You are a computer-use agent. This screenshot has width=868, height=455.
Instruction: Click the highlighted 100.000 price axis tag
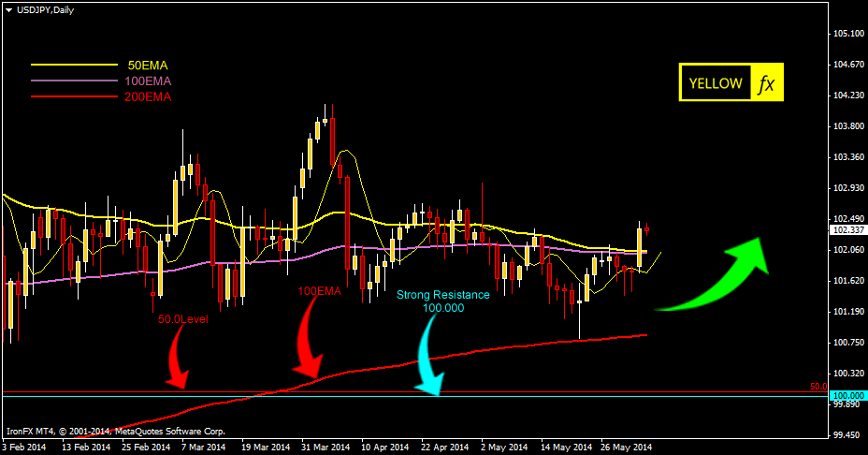click(x=846, y=396)
